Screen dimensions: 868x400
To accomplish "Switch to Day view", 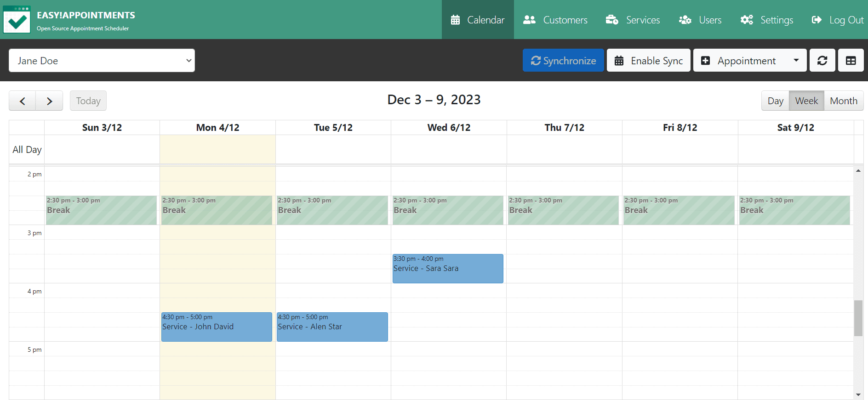I will click(x=775, y=101).
